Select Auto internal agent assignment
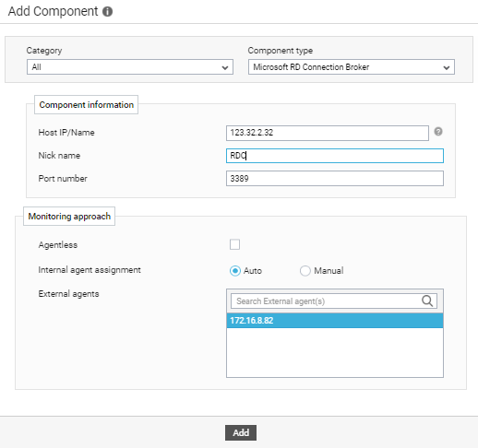478x448 pixels. [x=235, y=271]
